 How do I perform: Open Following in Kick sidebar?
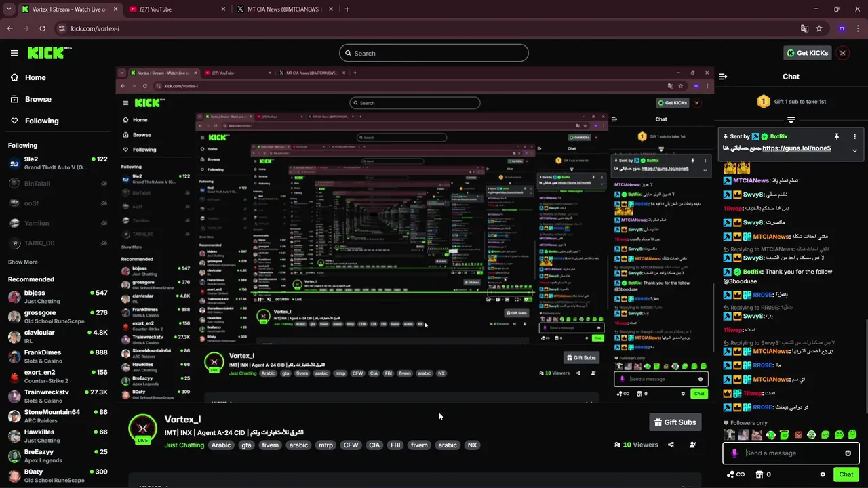[35, 121]
